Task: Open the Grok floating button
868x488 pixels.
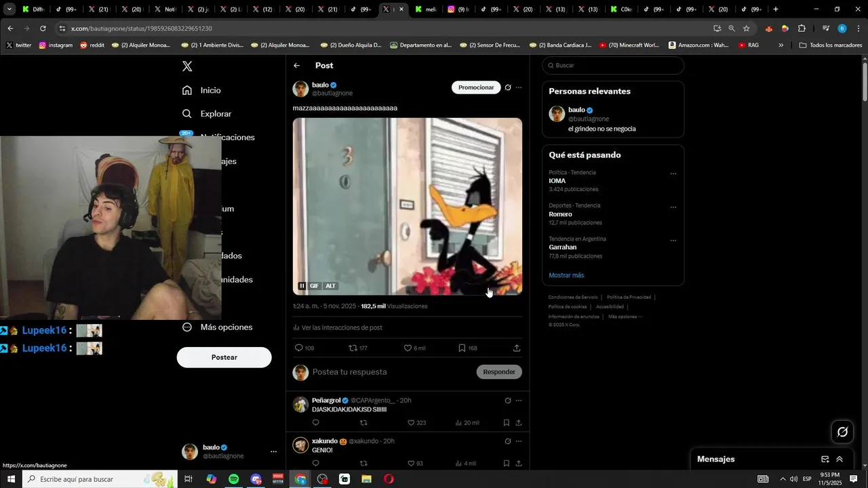Action: 843,432
